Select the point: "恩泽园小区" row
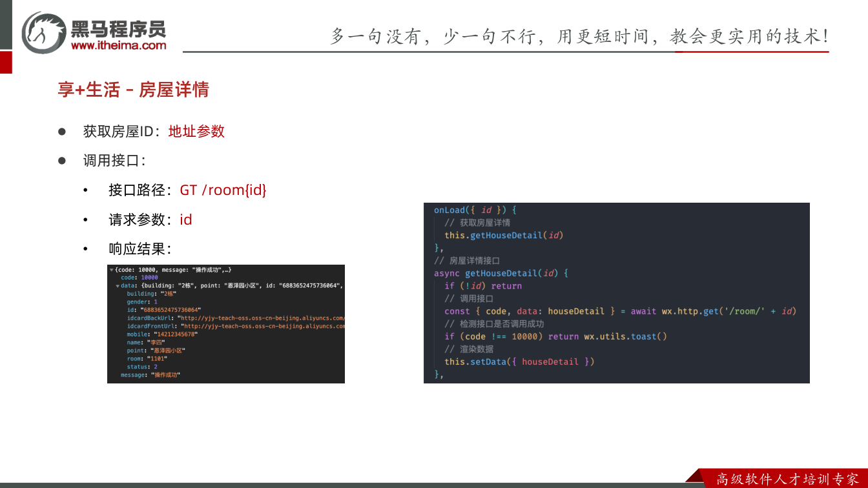The height and width of the screenshot is (488, 868). click(158, 351)
